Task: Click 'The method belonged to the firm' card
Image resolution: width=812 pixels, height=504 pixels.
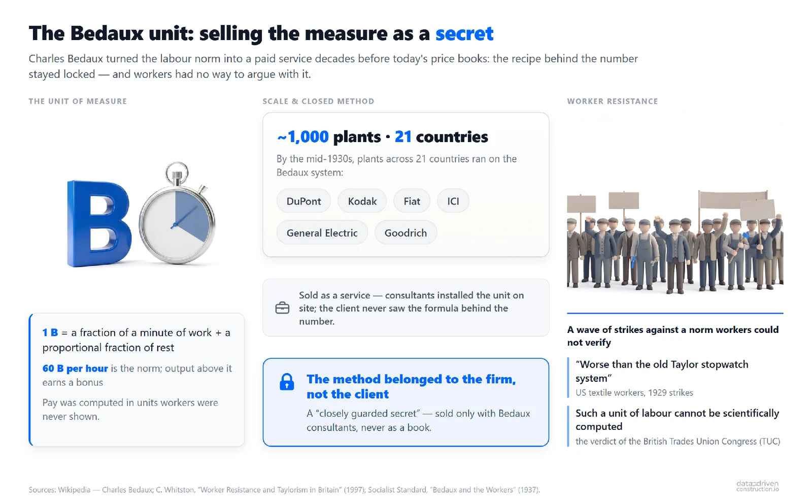Action: [406, 402]
